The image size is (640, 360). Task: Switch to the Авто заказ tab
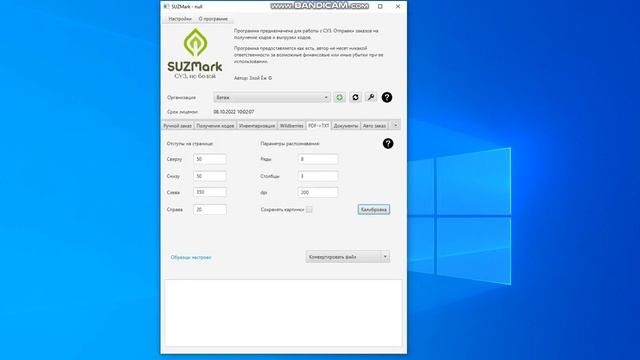coord(374,126)
